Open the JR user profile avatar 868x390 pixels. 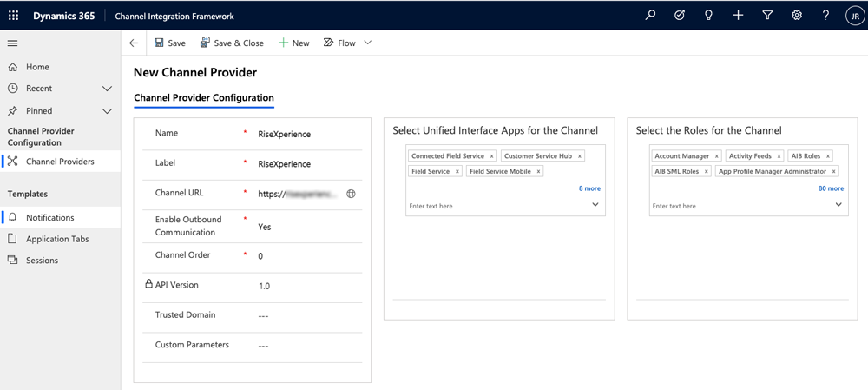click(853, 16)
